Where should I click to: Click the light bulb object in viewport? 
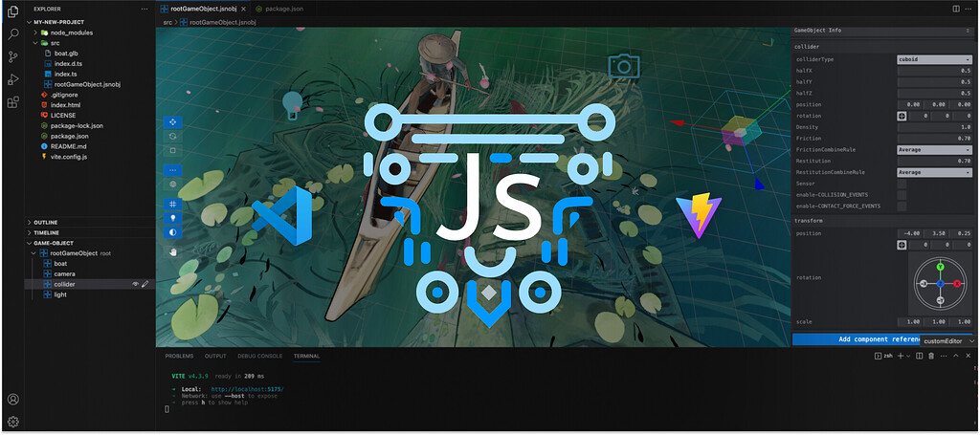(x=292, y=105)
